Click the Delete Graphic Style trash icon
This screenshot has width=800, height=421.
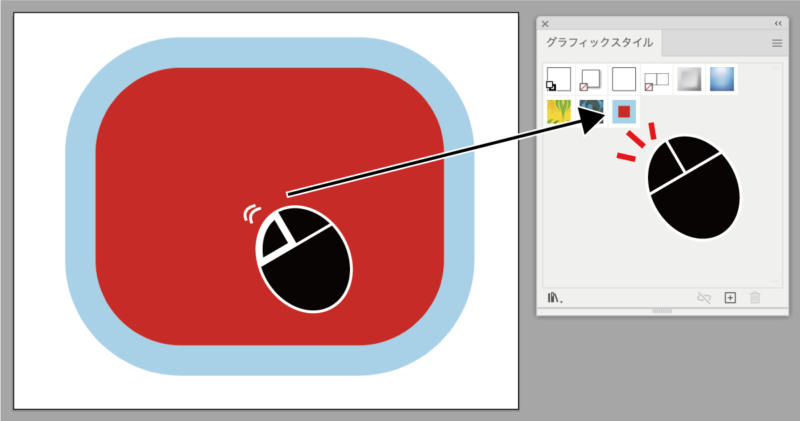click(x=755, y=298)
